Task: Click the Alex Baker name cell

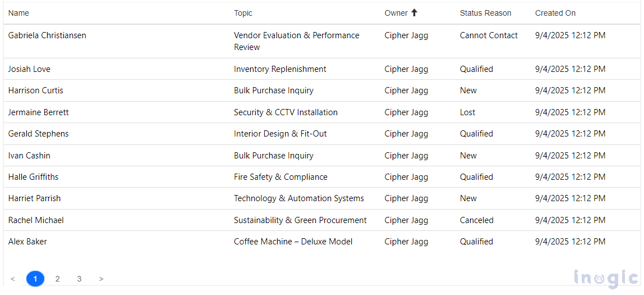Action: tap(27, 242)
